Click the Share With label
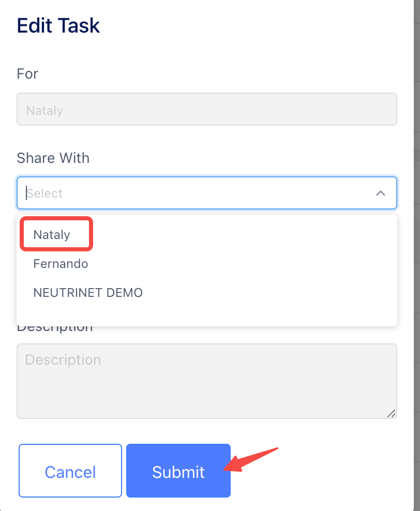This screenshot has height=511, width=420. pyautogui.click(x=53, y=158)
